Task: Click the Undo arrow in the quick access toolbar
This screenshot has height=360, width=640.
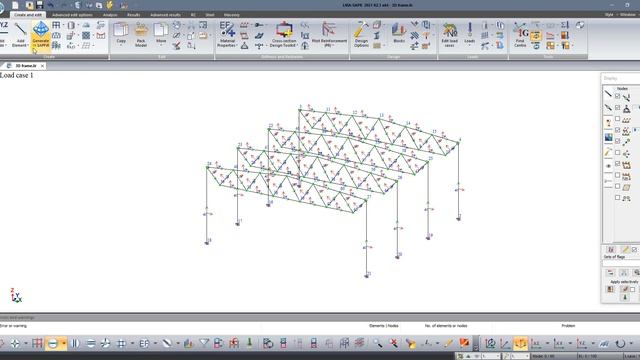Action: (x=51, y=5)
